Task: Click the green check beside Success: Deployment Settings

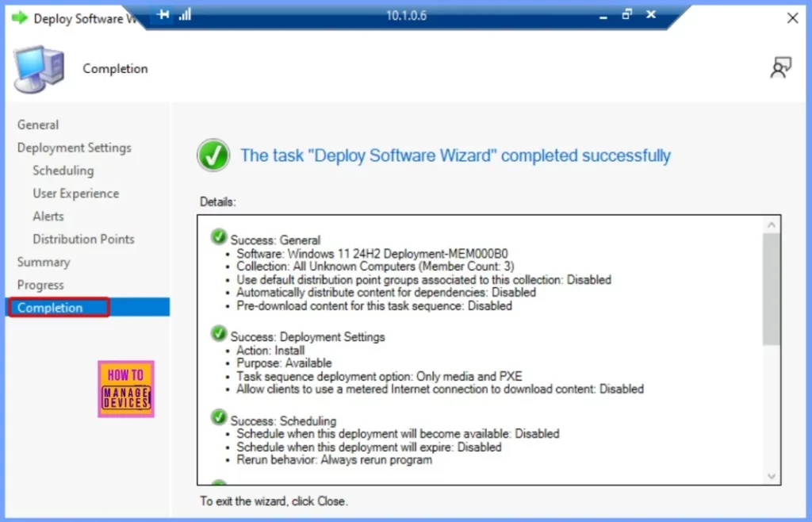Action: pos(219,333)
